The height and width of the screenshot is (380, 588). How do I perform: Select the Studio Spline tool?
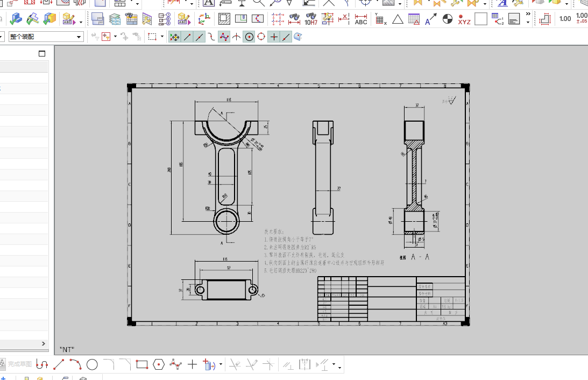point(175,364)
